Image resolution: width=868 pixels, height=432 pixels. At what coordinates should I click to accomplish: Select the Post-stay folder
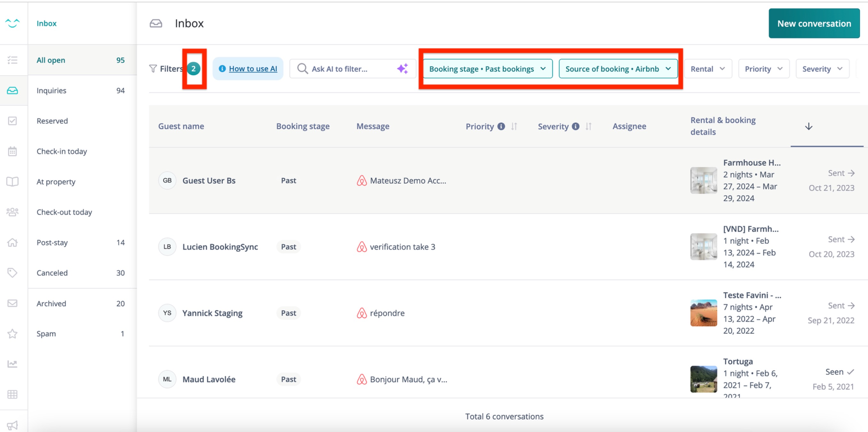pyautogui.click(x=52, y=242)
